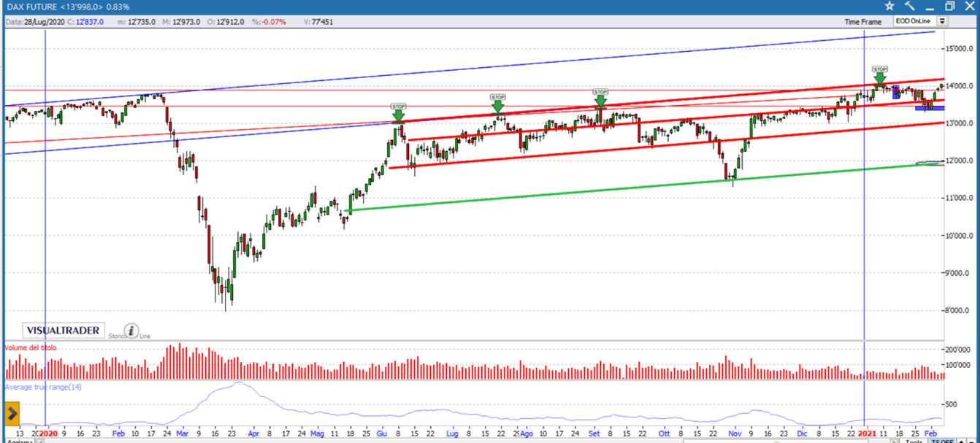Click the 200'000 volume axis label

click(x=957, y=350)
